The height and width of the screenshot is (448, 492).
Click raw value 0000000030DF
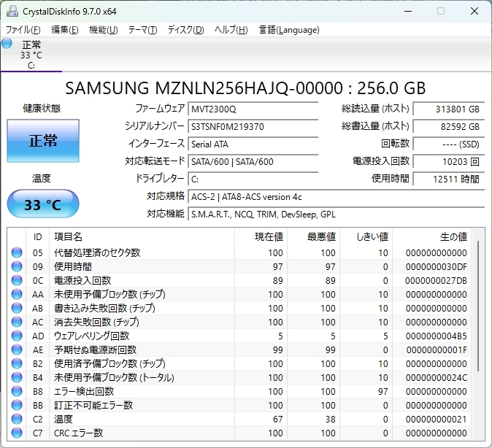[436, 266]
